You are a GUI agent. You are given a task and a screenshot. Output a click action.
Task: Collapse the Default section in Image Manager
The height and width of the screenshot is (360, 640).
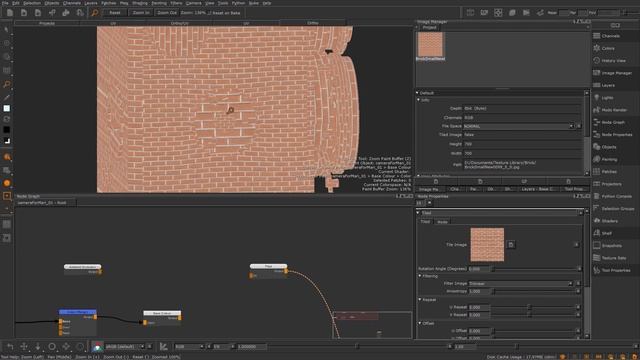point(418,93)
